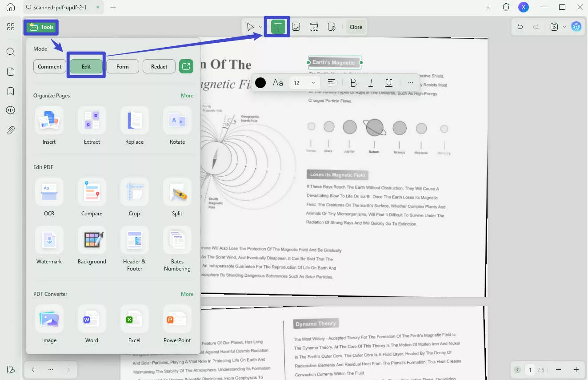Click More next to PDF Converter
The width and height of the screenshot is (588, 380).
pyautogui.click(x=187, y=294)
